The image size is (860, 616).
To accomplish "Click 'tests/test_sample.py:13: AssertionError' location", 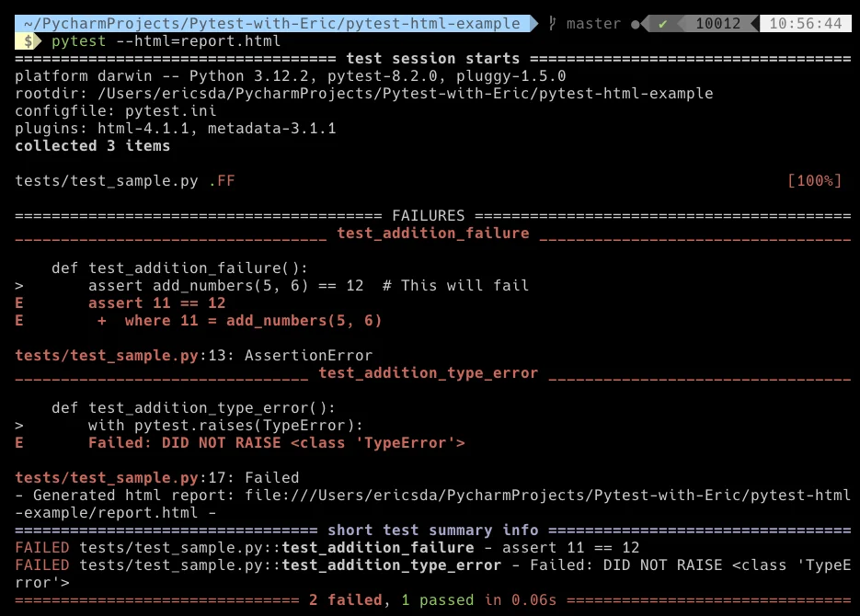I will pyautogui.click(x=193, y=356).
